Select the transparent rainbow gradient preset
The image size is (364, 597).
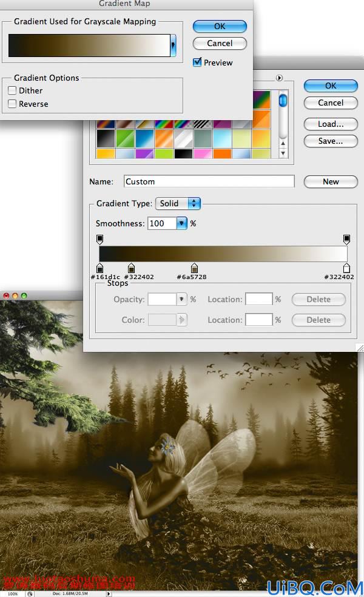184,124
